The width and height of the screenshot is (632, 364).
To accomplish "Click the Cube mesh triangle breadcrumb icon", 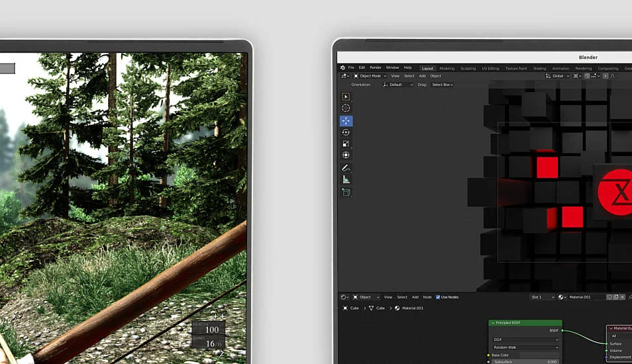I will click(x=371, y=308).
